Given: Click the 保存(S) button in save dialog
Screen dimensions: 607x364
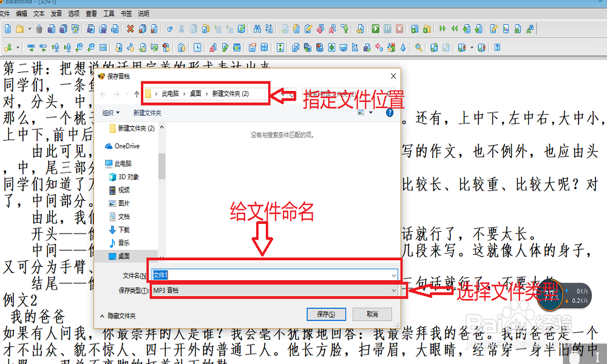Looking at the screenshot, I should [x=326, y=314].
